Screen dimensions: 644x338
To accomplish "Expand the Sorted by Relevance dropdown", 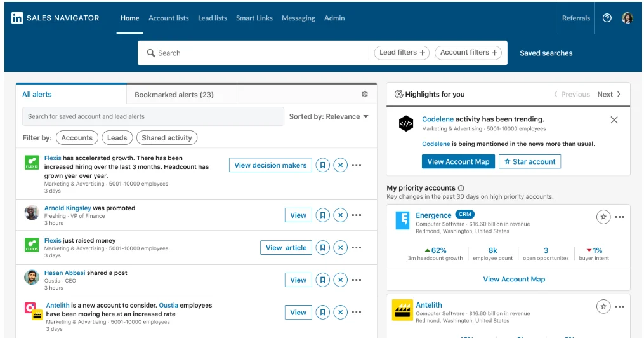I will (329, 117).
